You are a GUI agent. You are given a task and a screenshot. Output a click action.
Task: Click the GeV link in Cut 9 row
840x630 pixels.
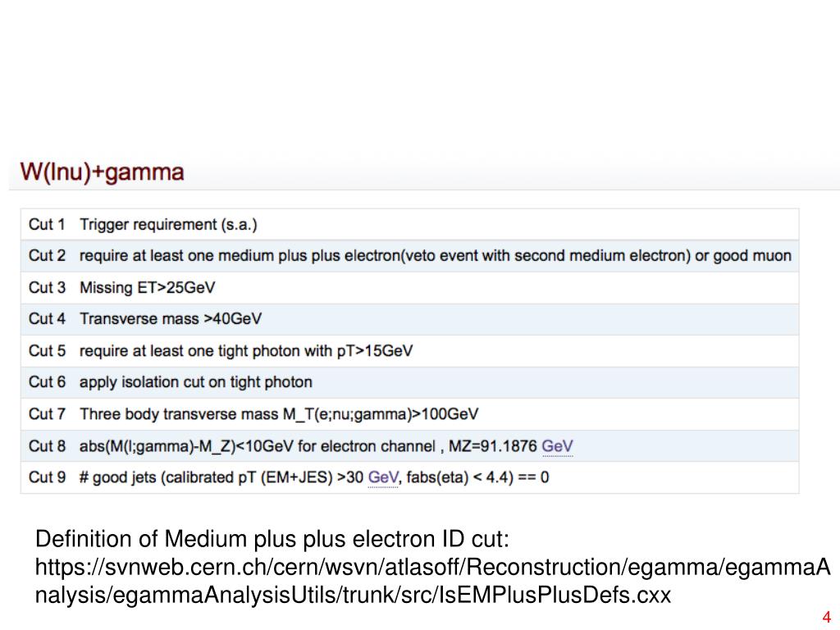point(383,477)
